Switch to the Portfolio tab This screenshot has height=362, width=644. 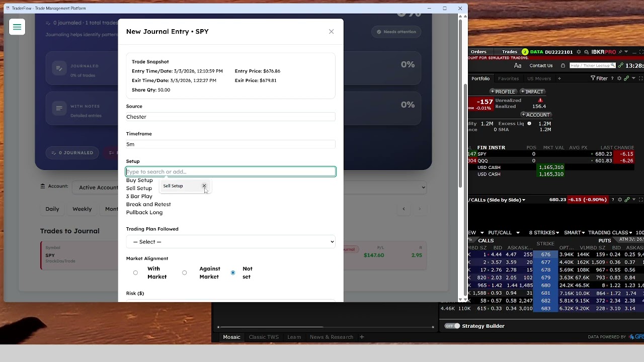tap(480, 78)
